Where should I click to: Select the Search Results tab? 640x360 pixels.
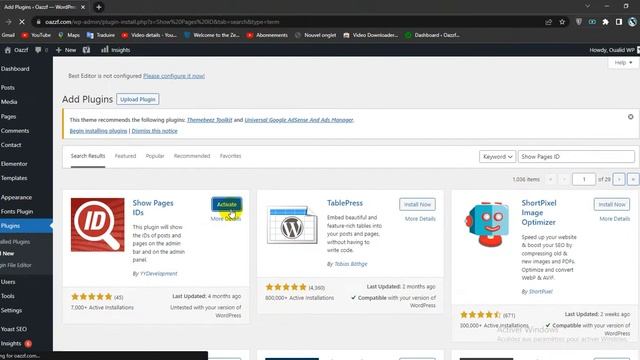coord(88,156)
